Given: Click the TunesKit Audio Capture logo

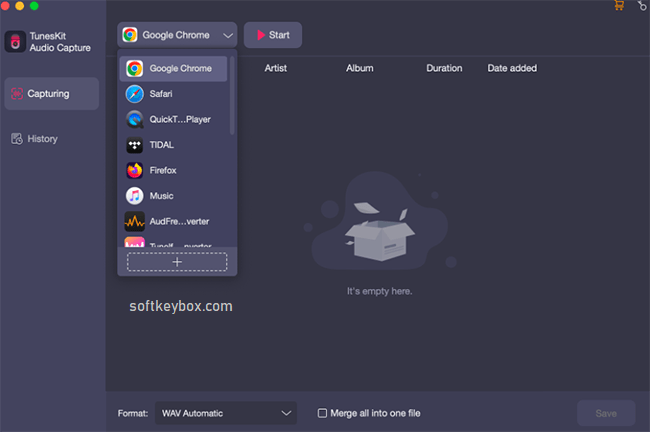Looking at the screenshot, I should click(15, 41).
